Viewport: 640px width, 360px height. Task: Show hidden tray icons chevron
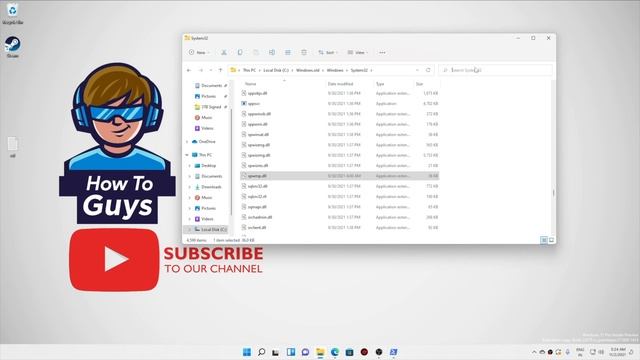(x=534, y=352)
